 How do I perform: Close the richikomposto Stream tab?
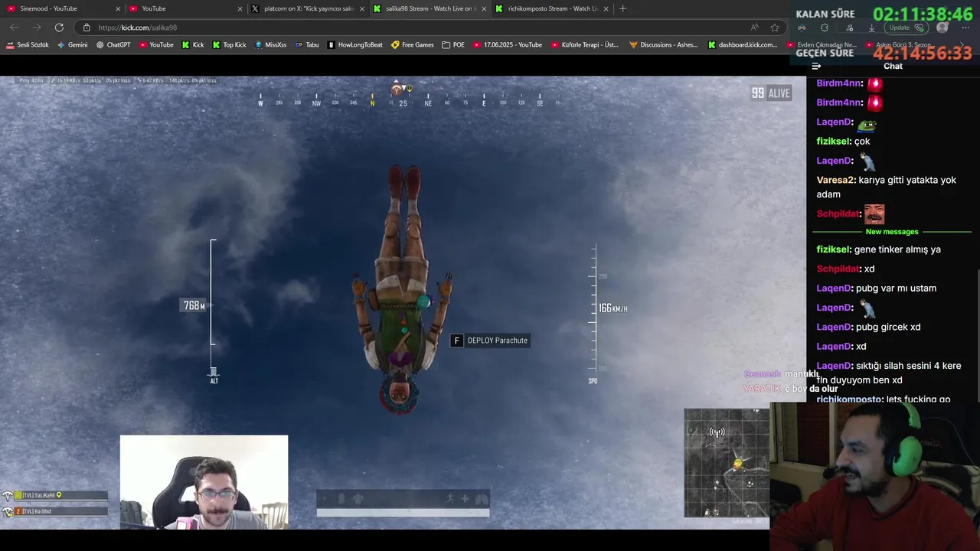click(606, 8)
